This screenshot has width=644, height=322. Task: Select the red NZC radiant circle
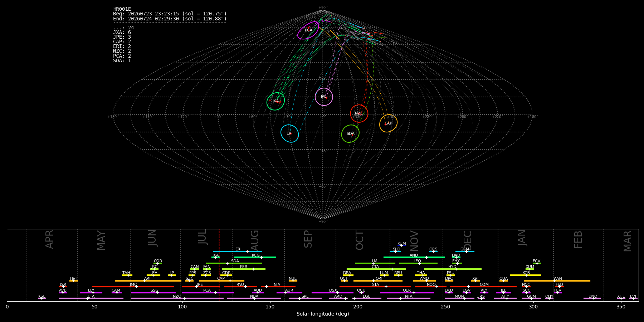359,113
